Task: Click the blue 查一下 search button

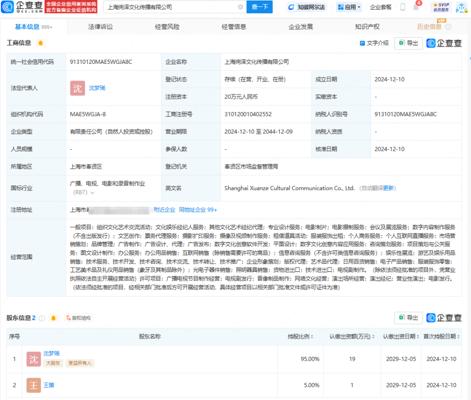Action: [x=259, y=7]
